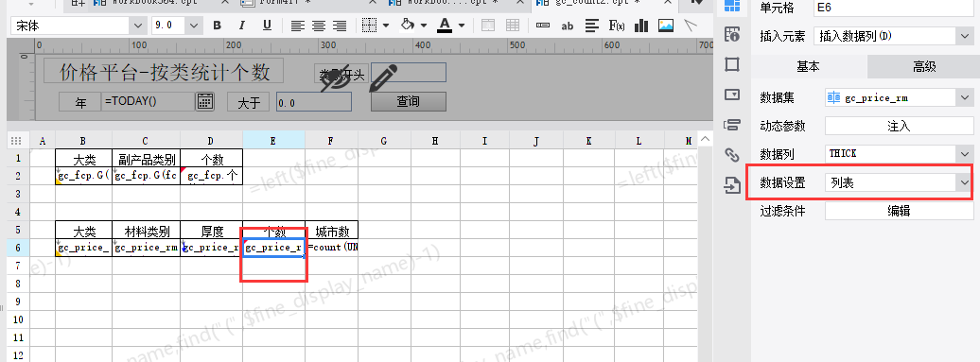Select row header 6

[18, 248]
